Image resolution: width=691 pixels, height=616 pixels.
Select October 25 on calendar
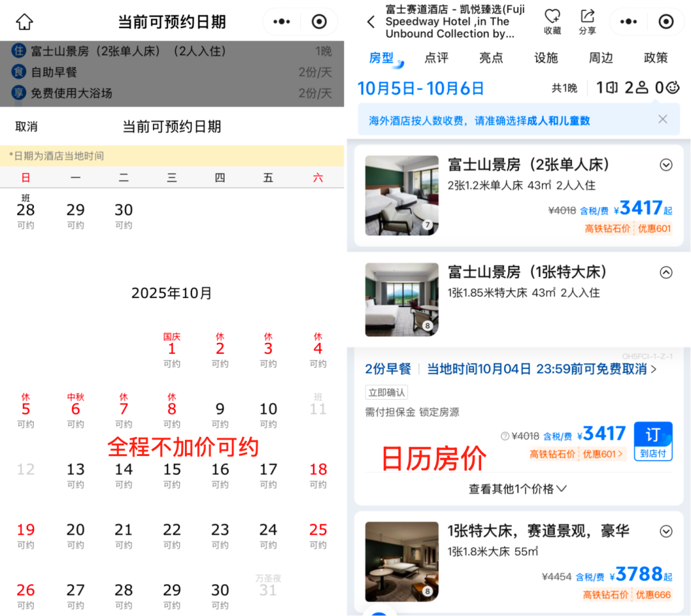318,535
